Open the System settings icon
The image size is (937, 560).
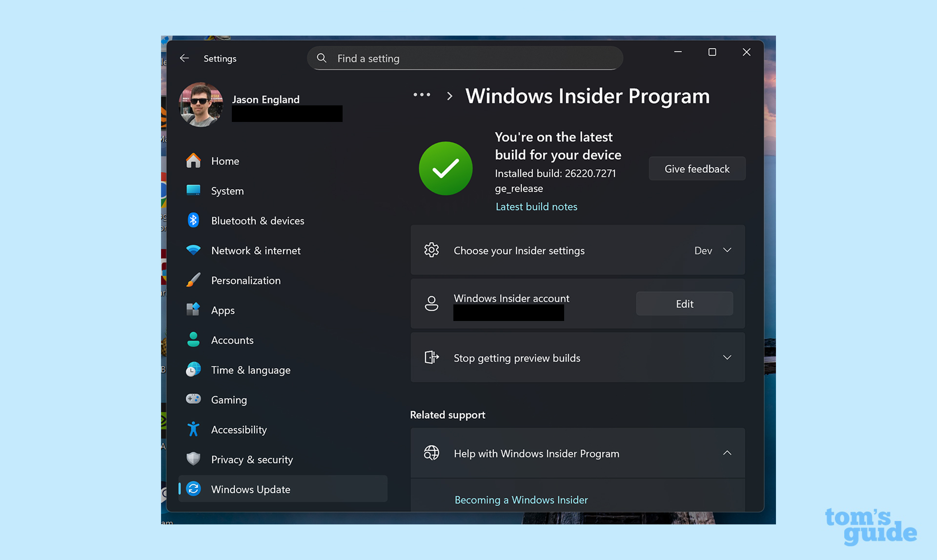(194, 191)
